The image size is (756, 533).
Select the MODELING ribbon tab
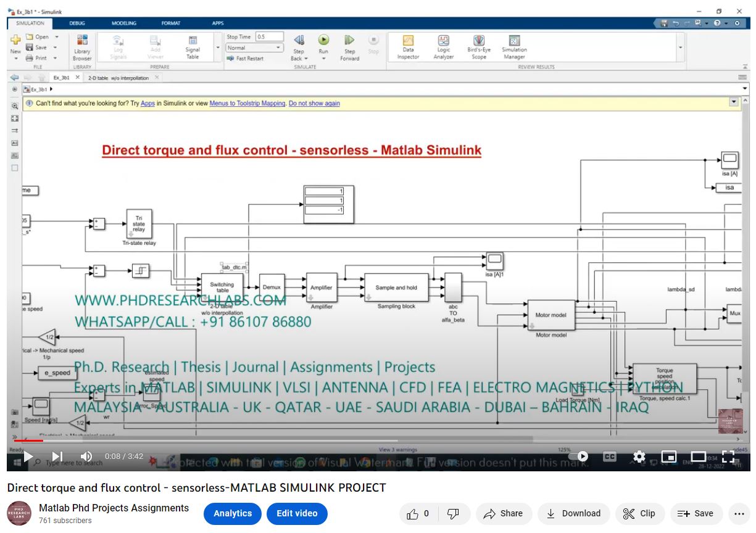click(x=124, y=23)
